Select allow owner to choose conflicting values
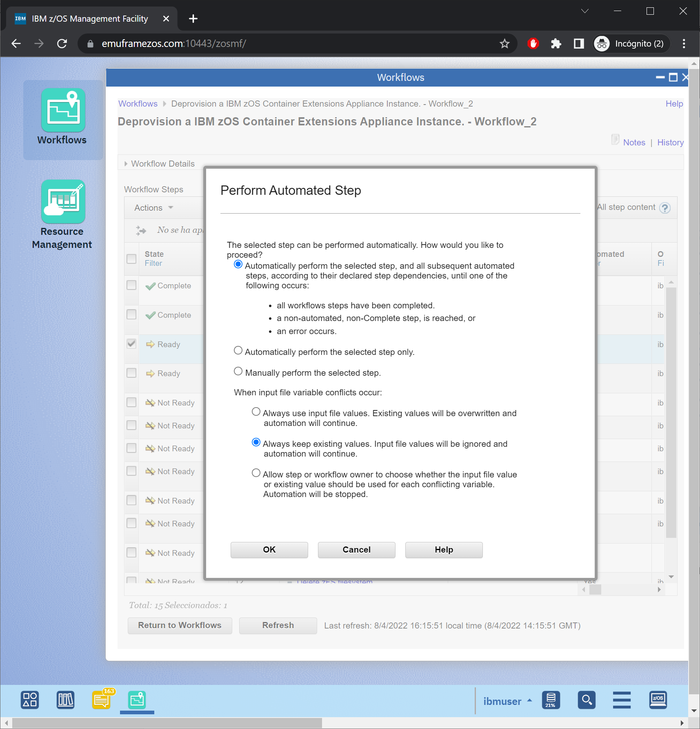This screenshot has height=729, width=700. click(x=256, y=473)
